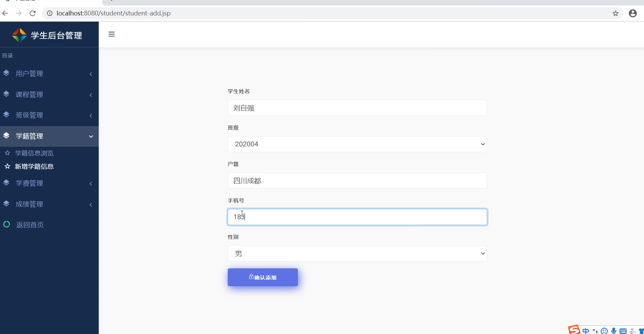Click the IME microphone voice input icon
This screenshot has height=334, width=644.
pyautogui.click(x=614, y=331)
